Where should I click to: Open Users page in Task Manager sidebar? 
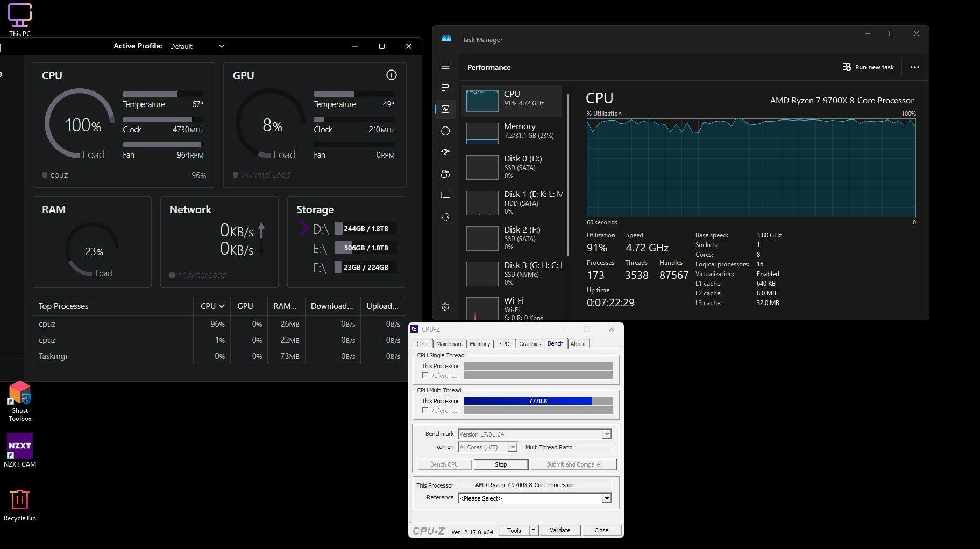coord(445,174)
